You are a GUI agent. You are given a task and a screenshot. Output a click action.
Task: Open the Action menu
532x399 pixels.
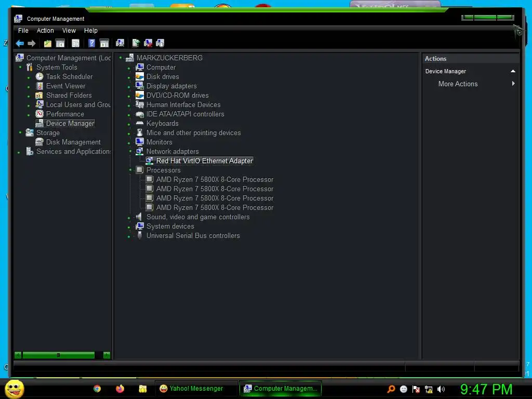45,31
